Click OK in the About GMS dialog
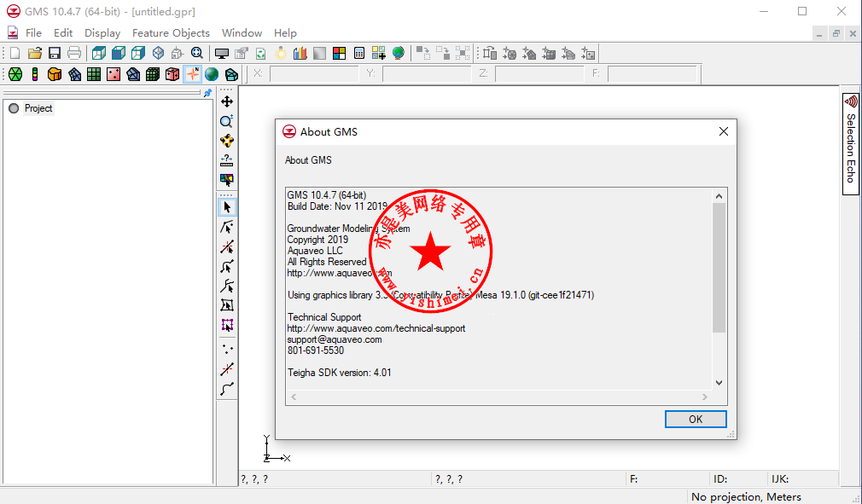The width and height of the screenshot is (862, 504). click(696, 419)
